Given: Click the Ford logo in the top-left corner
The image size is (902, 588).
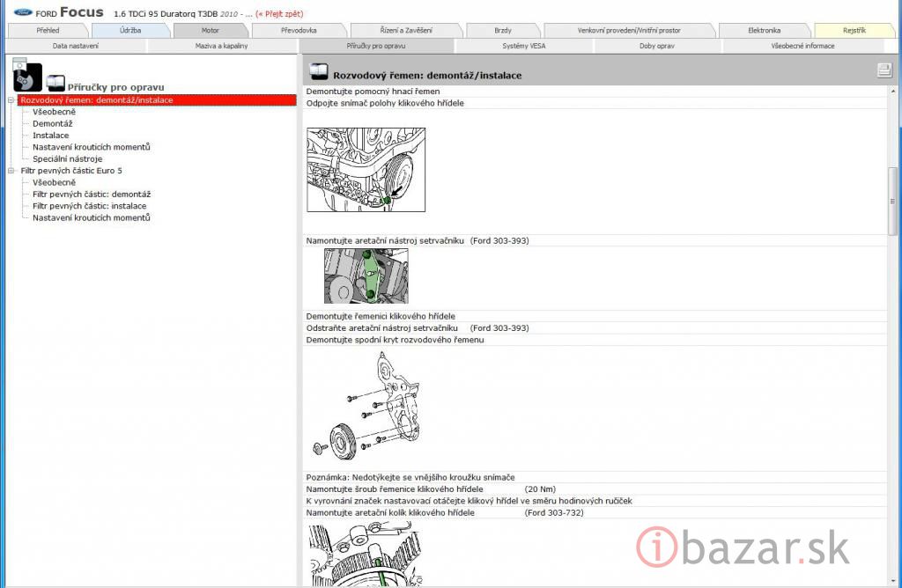Looking at the screenshot, I should coord(21,12).
